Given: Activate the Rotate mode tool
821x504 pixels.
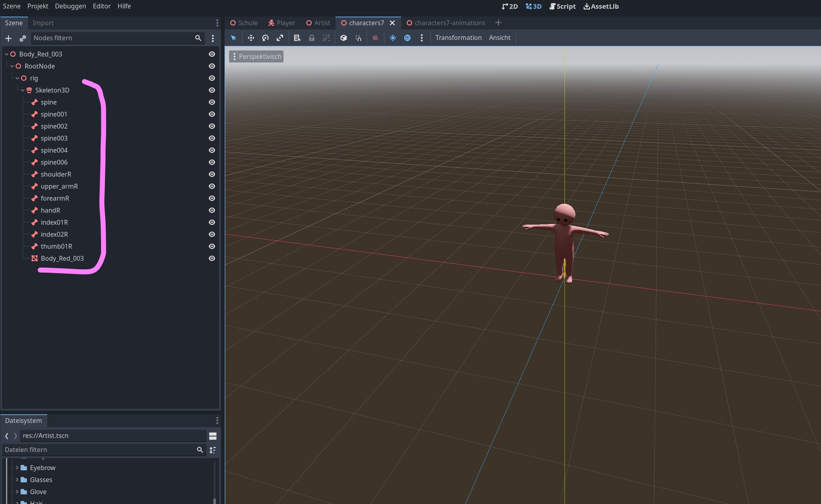Looking at the screenshot, I should (265, 38).
